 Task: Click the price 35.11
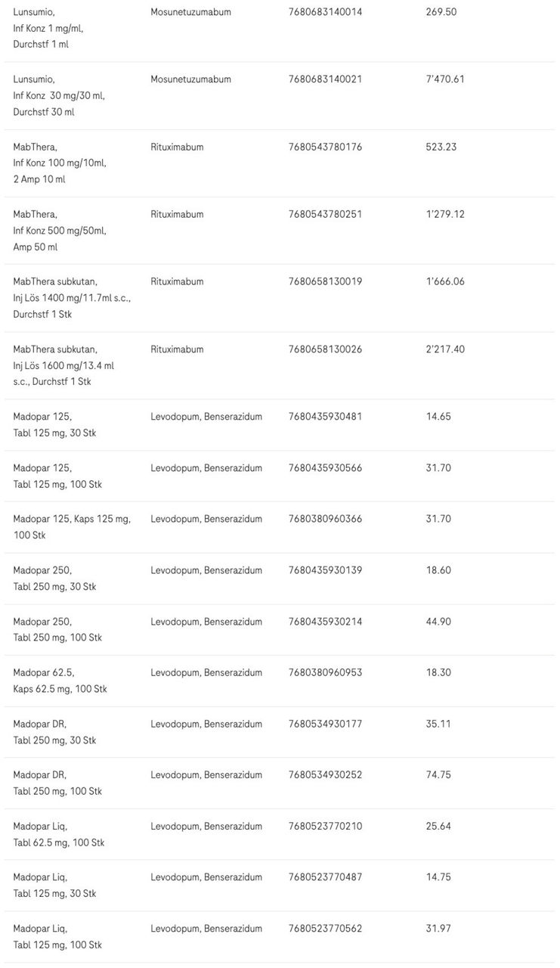coord(438,724)
